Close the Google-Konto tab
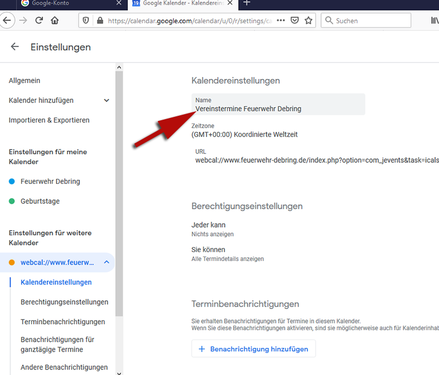This screenshot has height=375, width=439. pyautogui.click(x=119, y=3)
